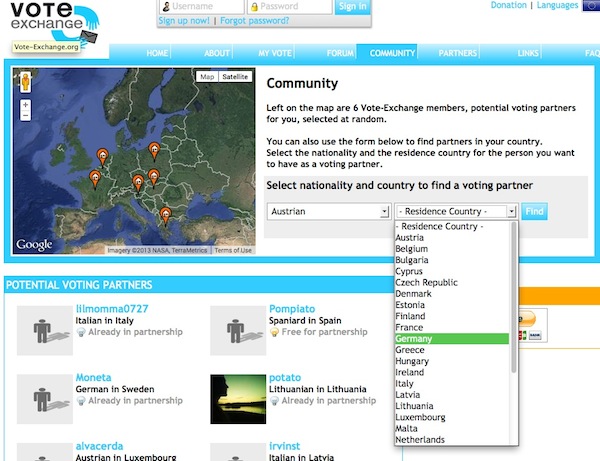This screenshot has height=461, width=600.
Task: Switch map to Map view
Action: click(x=207, y=77)
